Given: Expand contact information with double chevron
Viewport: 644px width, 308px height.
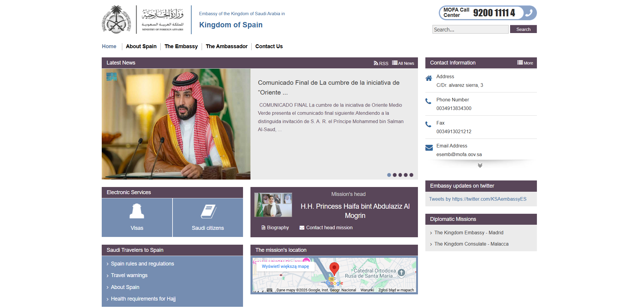Looking at the screenshot, I should pos(480,165).
